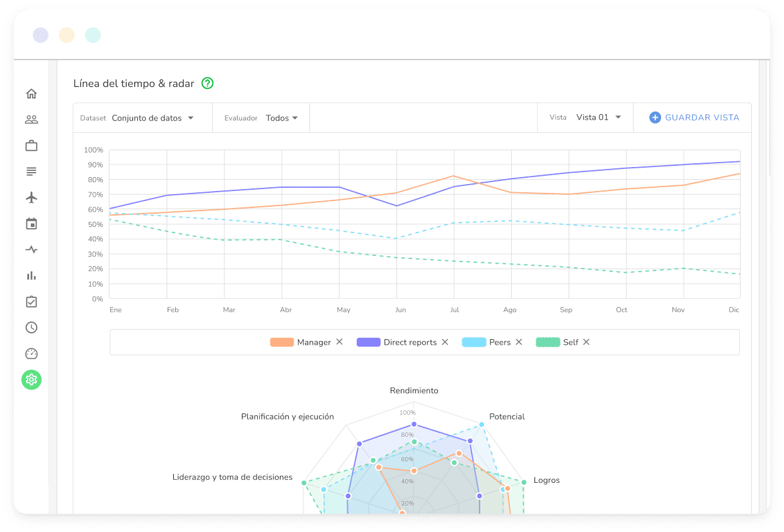Remove the Manager series from legend
The image size is (784, 532).
click(339, 342)
